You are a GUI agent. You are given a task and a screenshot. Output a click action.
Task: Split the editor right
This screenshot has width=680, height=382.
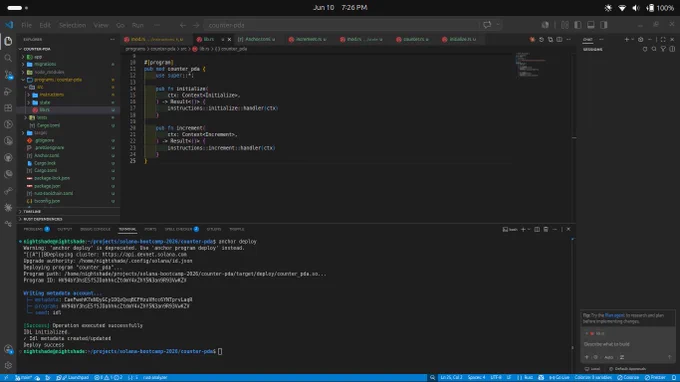[559, 39]
